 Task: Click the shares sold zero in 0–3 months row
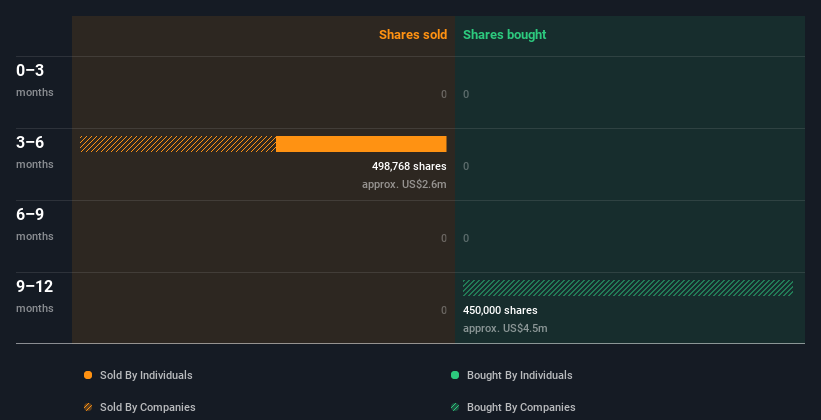(444, 95)
